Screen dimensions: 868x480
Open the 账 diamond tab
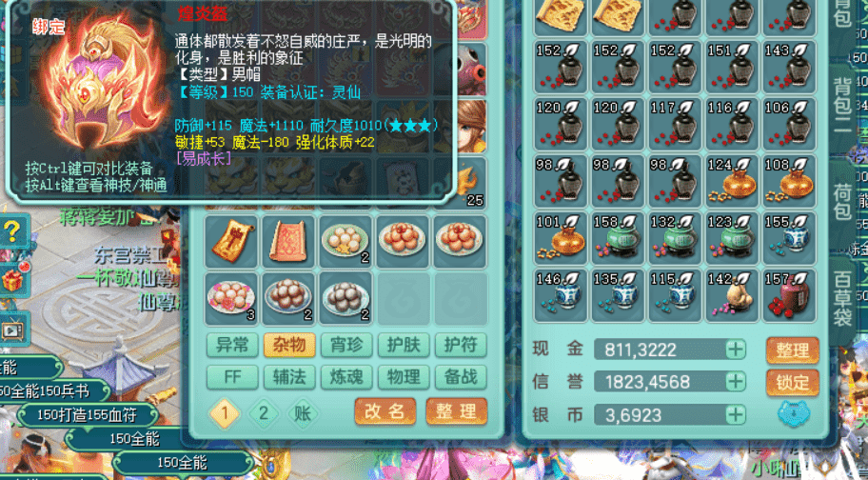tap(303, 413)
